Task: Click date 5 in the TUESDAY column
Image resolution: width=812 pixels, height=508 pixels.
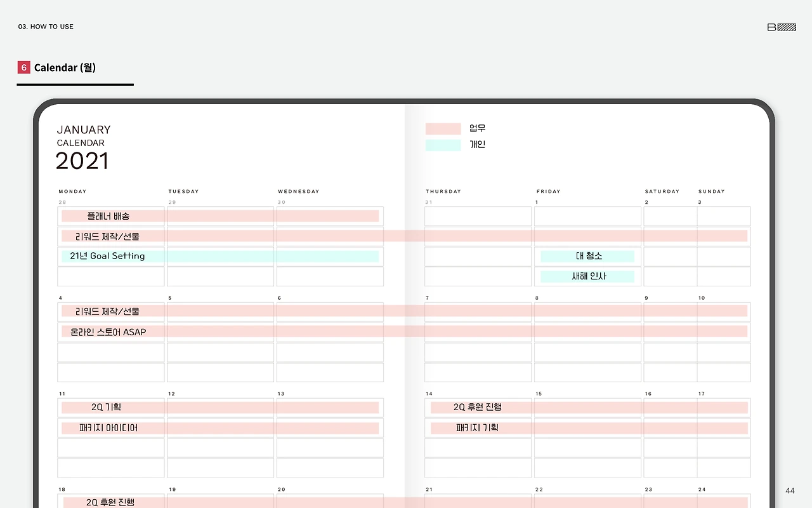Action: tap(170, 298)
